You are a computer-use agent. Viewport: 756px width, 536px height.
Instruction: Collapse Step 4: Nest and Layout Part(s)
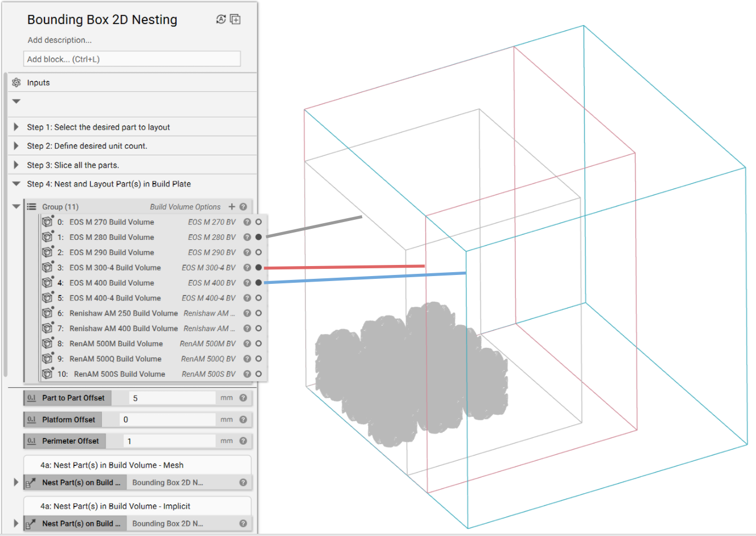16,184
